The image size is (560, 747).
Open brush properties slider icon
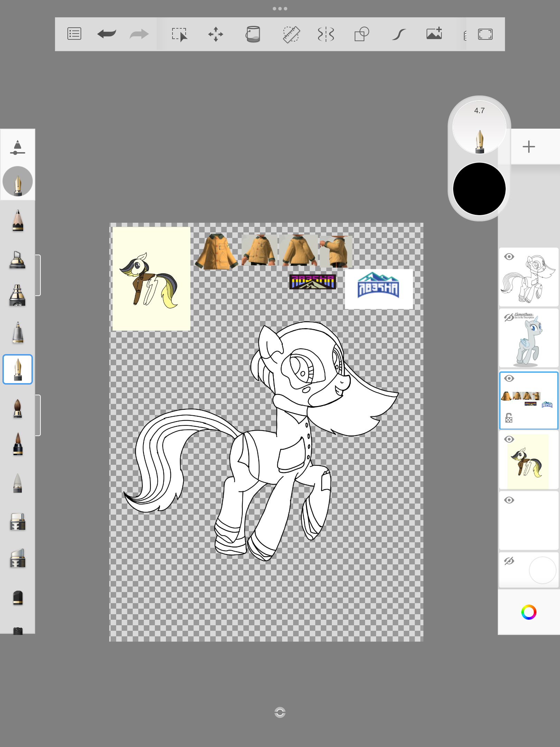pos(18,147)
